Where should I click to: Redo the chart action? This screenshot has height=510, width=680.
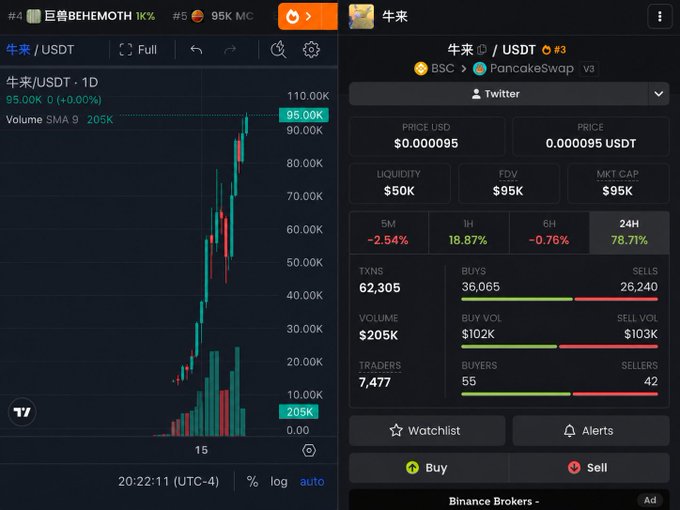point(230,50)
